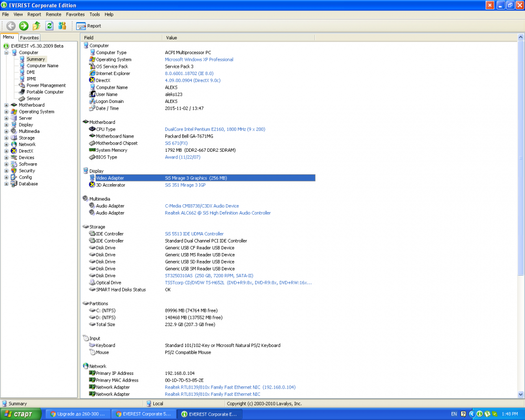
Task: Switch to EVEREST Corporate 5 Chrome taskbar item
Action: pos(143,414)
